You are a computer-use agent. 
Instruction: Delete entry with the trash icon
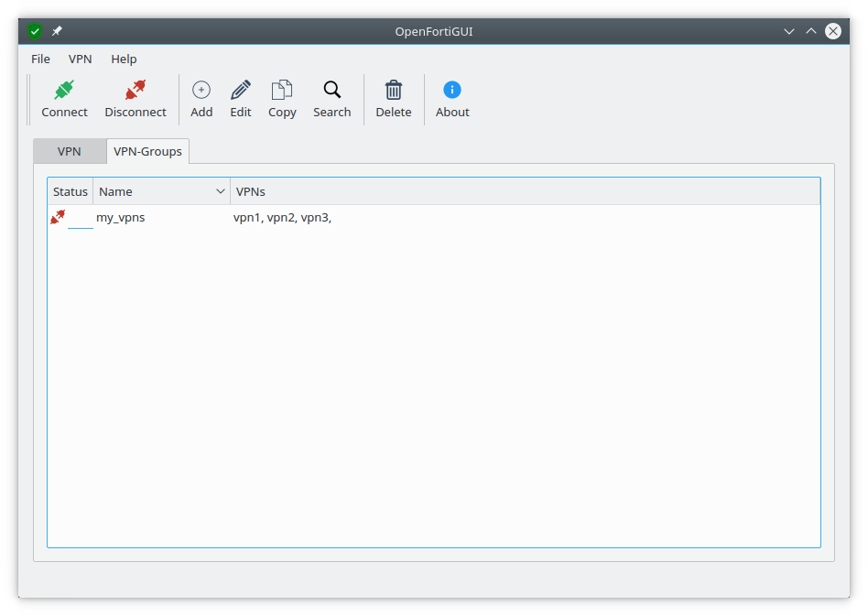click(394, 90)
